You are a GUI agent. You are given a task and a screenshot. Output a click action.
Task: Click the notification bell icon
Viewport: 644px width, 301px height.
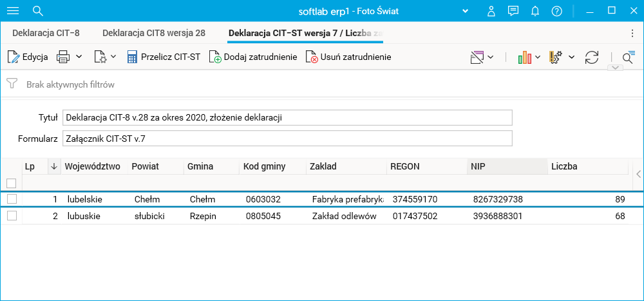(x=535, y=11)
